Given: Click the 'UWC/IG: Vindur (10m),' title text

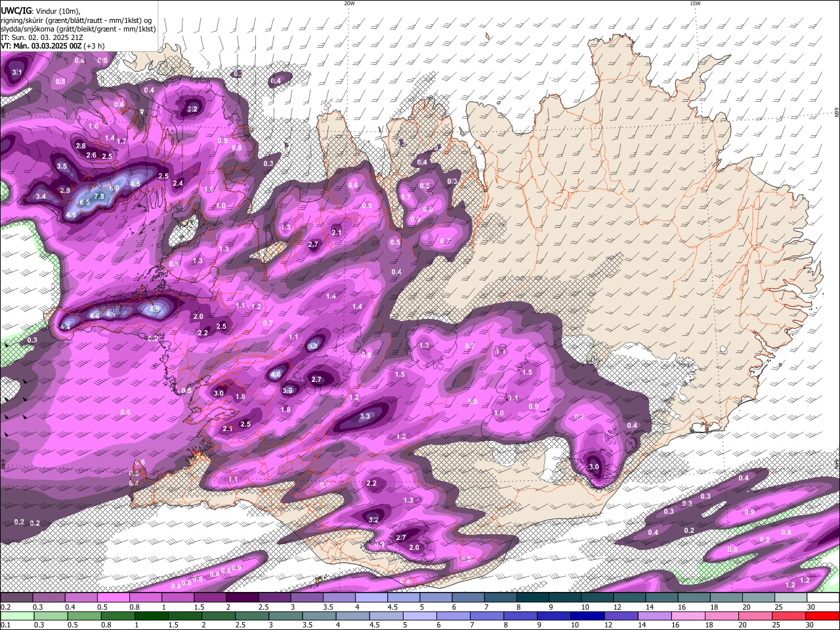Looking at the screenshot, I should (x=40, y=11).
